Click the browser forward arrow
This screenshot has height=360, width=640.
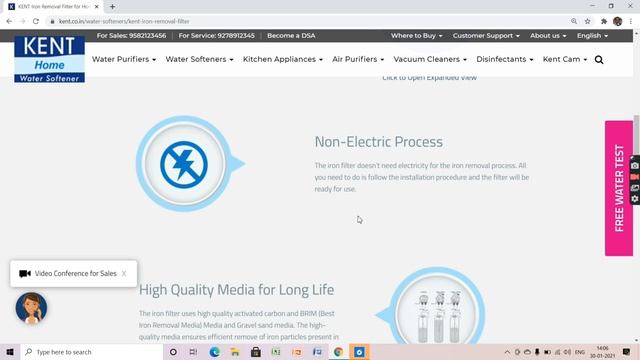pos(22,21)
